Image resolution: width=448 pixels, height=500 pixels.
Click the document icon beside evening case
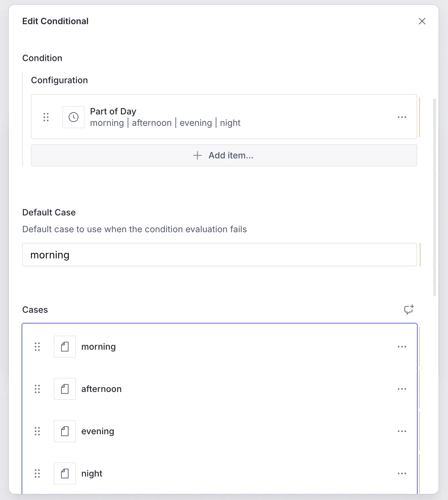click(x=64, y=431)
